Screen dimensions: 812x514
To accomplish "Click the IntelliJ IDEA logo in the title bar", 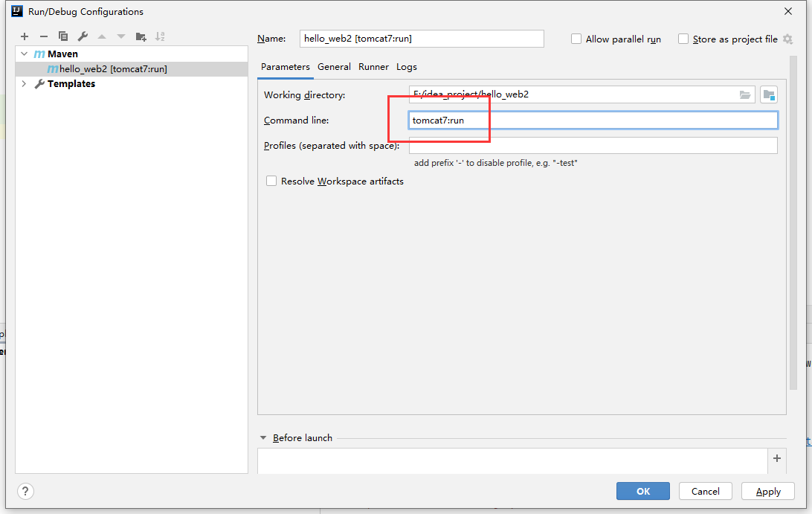I will click(17, 11).
